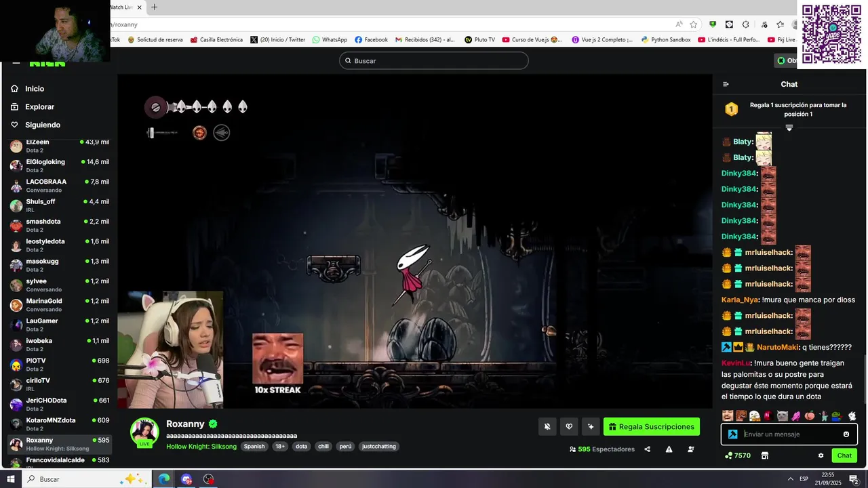Click the justchatting tag
868x488 pixels.
pyautogui.click(x=379, y=447)
